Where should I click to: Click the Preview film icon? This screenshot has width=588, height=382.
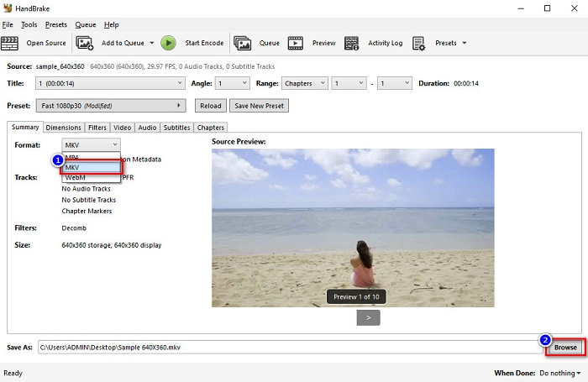click(x=296, y=43)
